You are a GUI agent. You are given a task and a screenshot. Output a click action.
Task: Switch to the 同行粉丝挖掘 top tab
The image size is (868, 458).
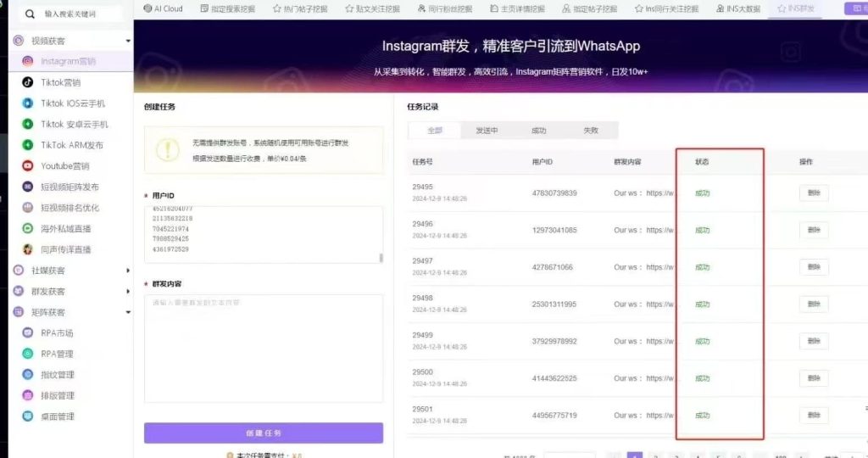(445, 8)
